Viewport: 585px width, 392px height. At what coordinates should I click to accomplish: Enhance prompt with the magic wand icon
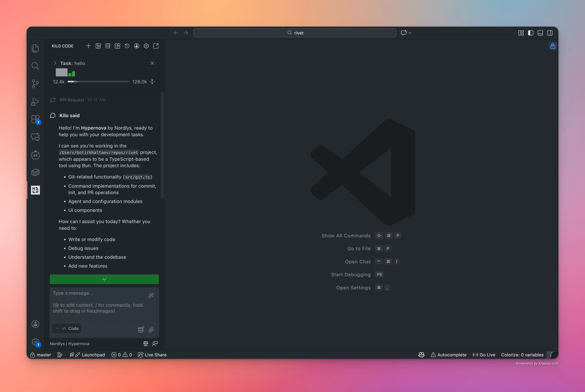point(151,295)
